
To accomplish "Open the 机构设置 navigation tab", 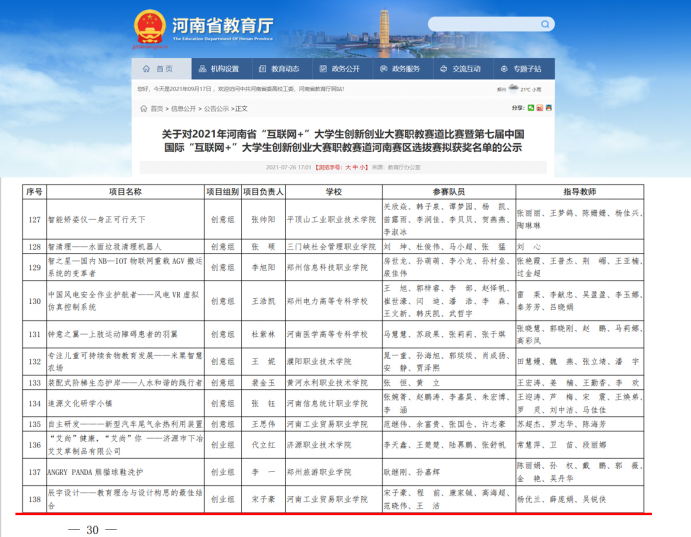I will pos(217,69).
